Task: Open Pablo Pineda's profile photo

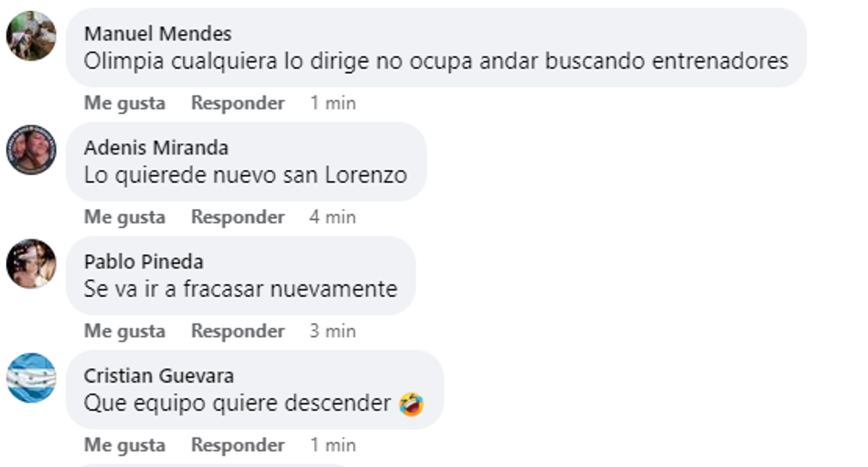Action: click(31, 264)
